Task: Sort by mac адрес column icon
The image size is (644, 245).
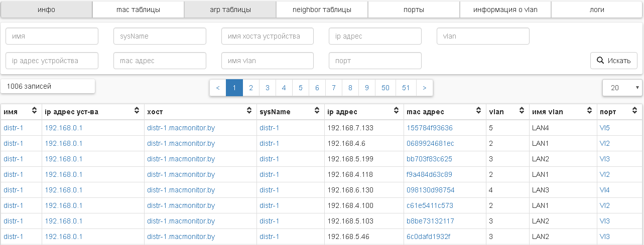Action: click(x=479, y=111)
